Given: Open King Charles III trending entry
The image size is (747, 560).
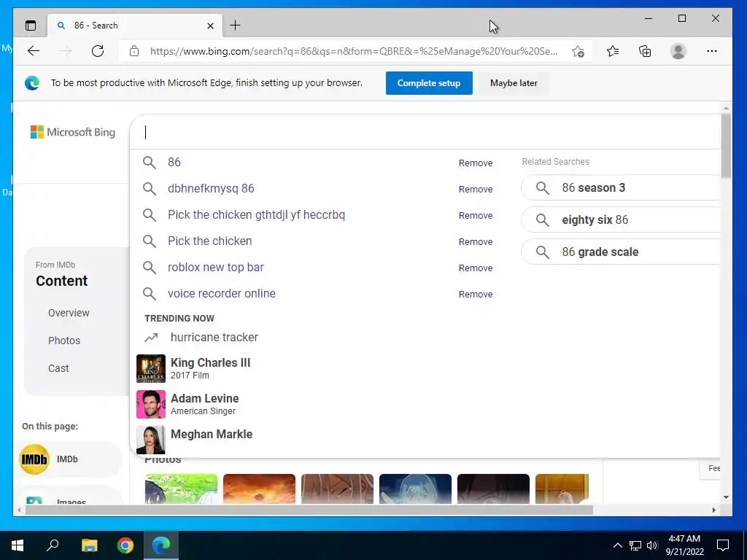Looking at the screenshot, I should (210, 368).
